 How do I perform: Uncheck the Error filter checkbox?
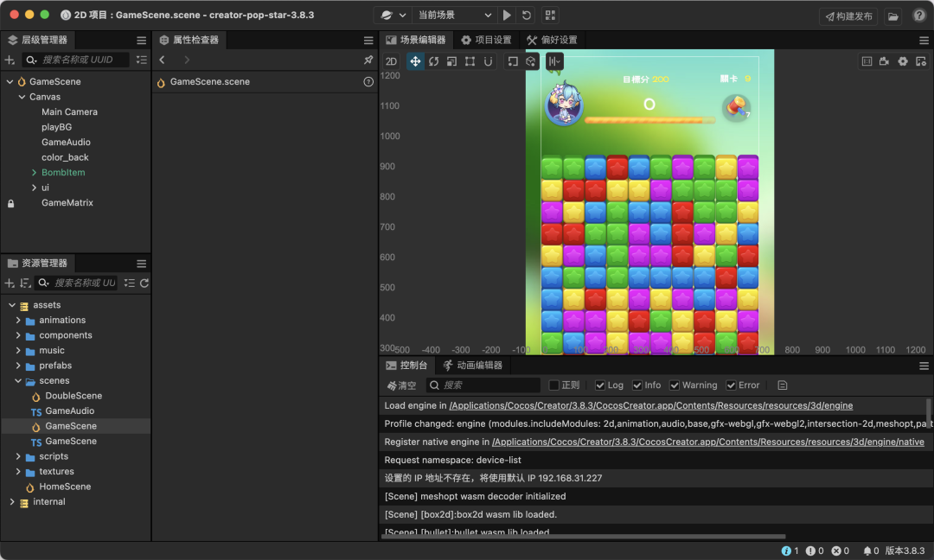pos(731,385)
